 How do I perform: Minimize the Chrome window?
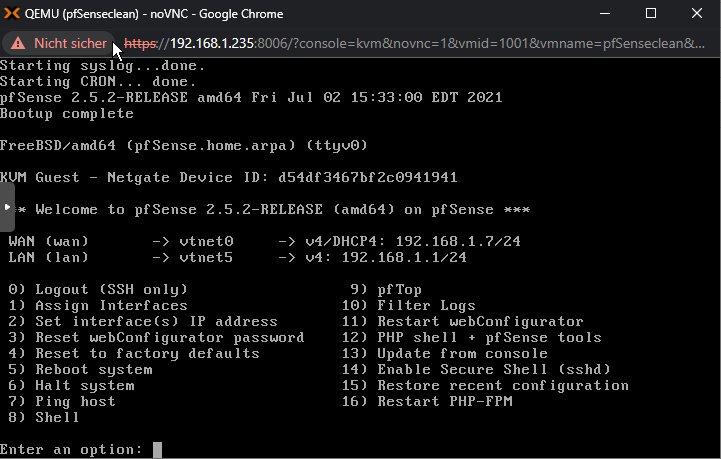(x=605, y=13)
